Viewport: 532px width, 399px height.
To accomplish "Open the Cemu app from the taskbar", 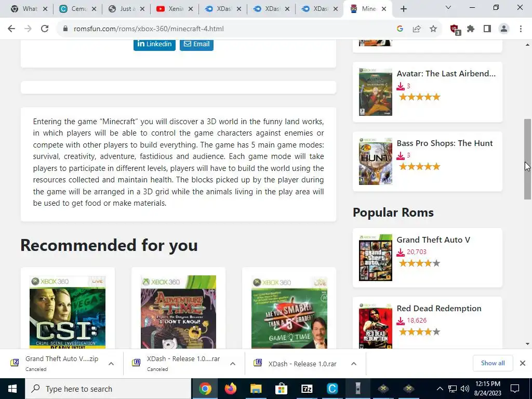I will click(332, 389).
